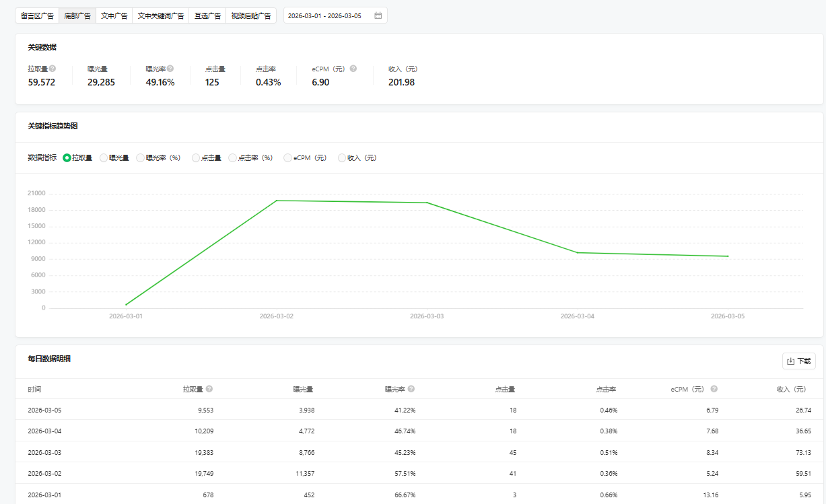Select the 曝光率（%）trend metric radio button
This screenshot has width=826, height=504.
[x=141, y=158]
